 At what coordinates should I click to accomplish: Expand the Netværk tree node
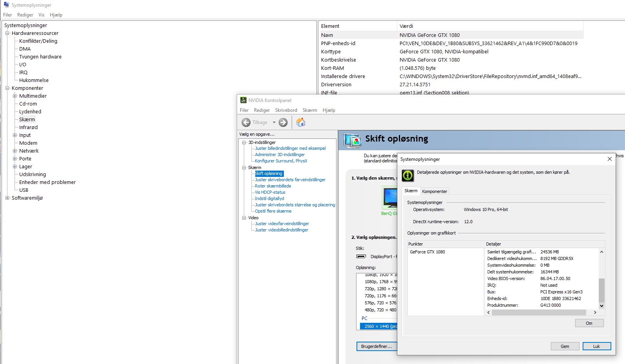tap(15, 151)
